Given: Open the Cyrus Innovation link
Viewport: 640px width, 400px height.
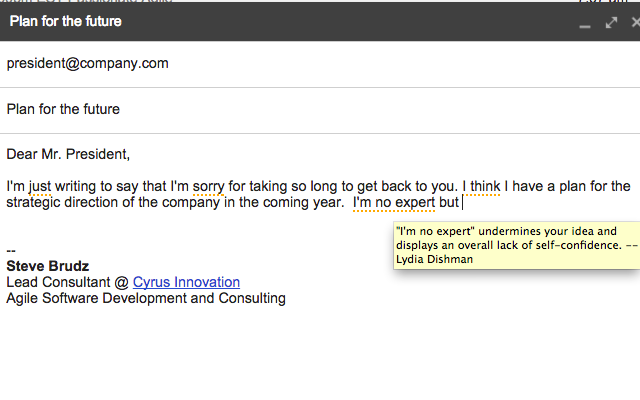Looking at the screenshot, I should point(186,283).
